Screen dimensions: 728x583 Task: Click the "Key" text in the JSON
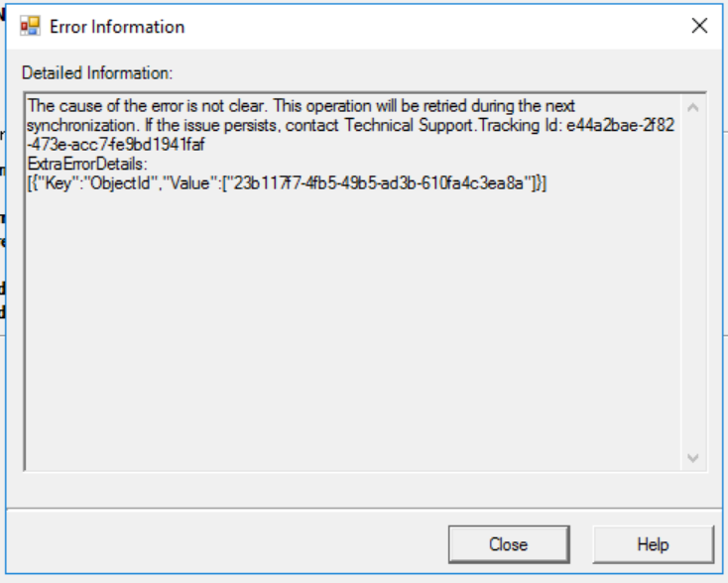pos(60,182)
